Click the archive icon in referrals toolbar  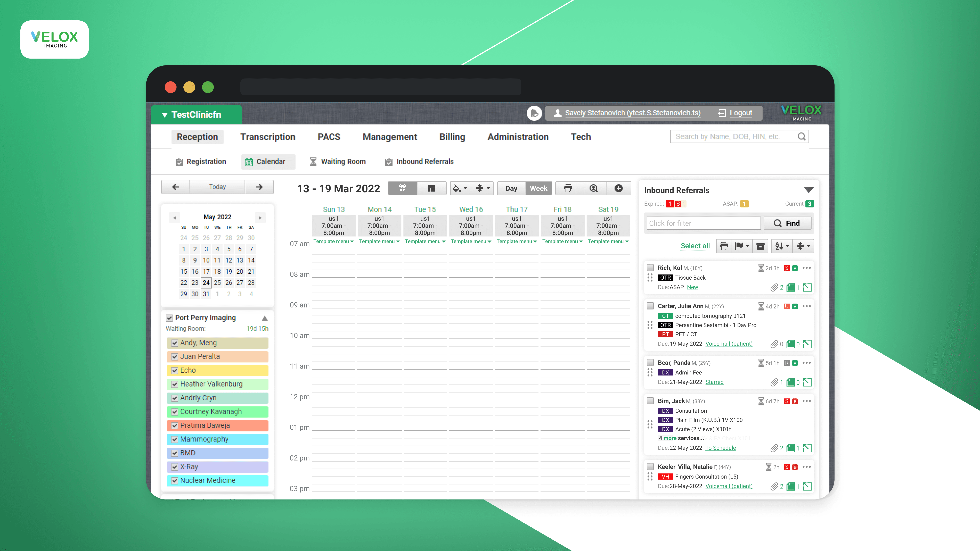pos(760,246)
